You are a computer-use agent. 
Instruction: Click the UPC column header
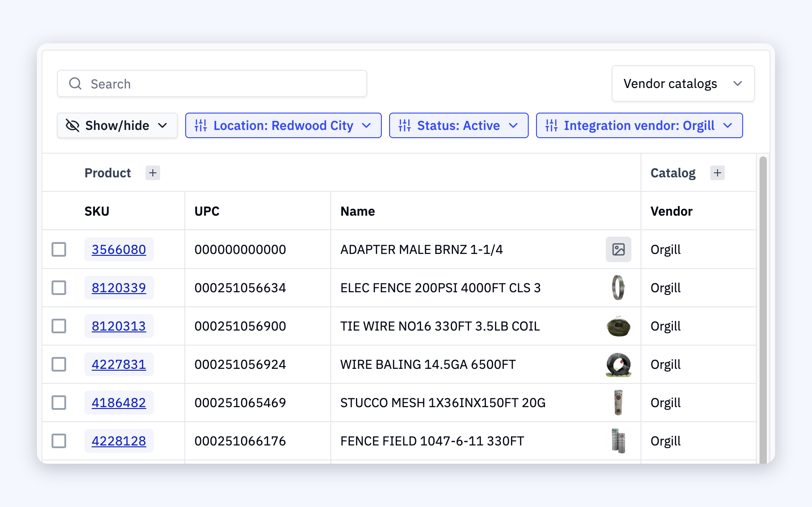(x=207, y=211)
